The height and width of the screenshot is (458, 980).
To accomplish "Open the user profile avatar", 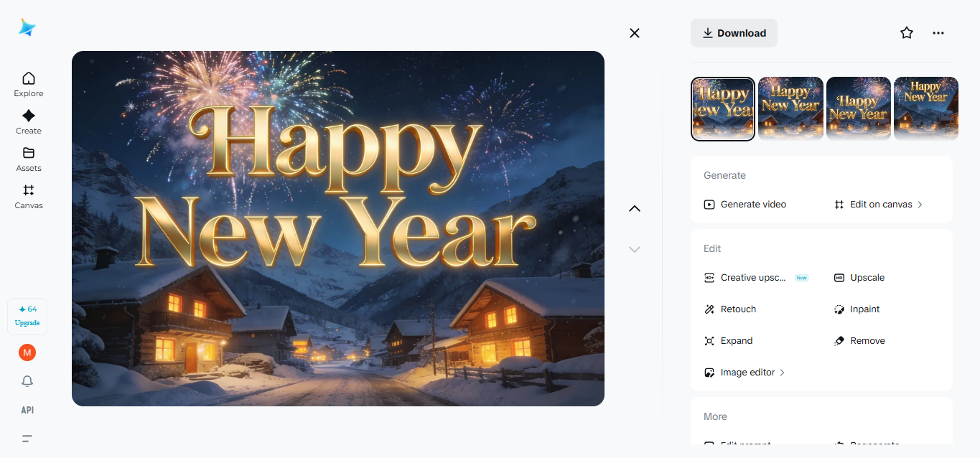I will [27, 352].
